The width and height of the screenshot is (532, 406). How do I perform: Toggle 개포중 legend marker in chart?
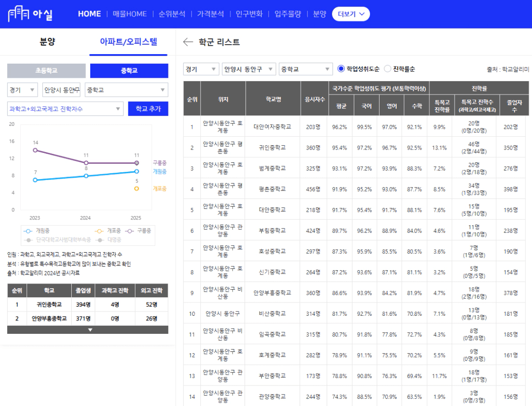(x=99, y=231)
